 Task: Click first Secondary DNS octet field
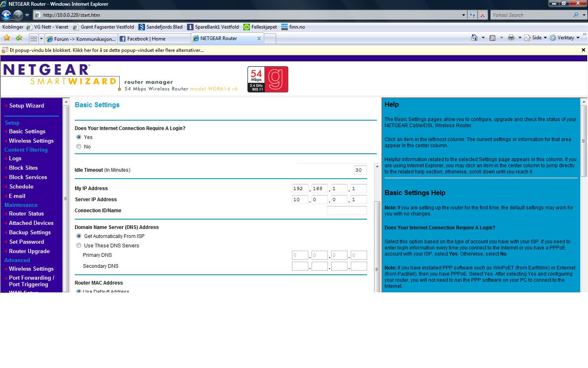(300, 266)
